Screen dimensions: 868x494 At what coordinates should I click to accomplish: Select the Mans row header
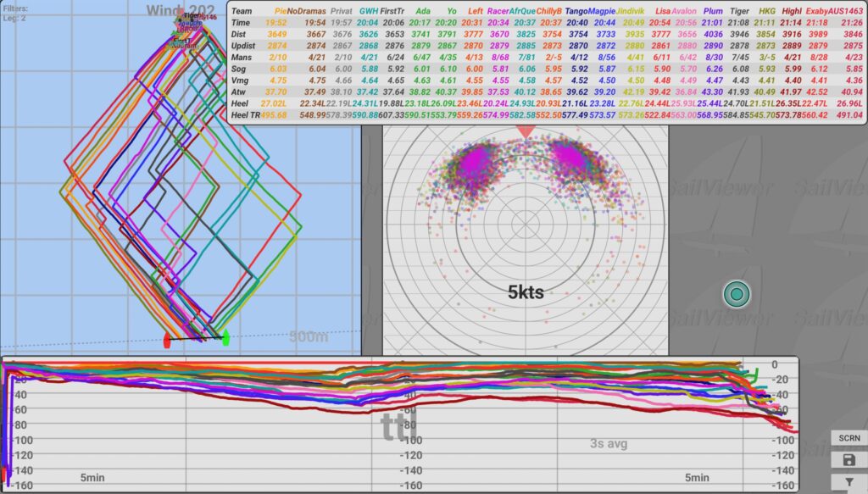pos(242,58)
